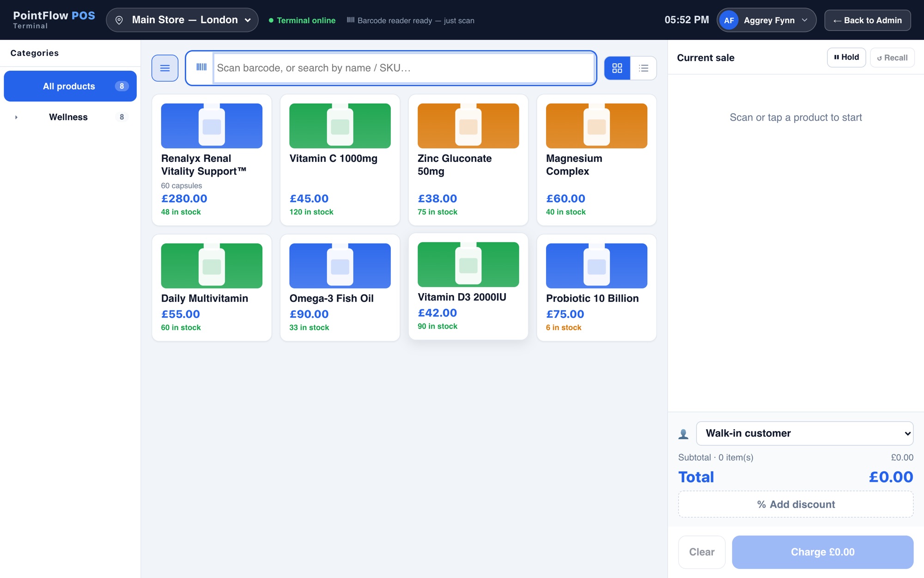The image size is (924, 578).
Task: Click the 05:52 PM clock
Action: click(x=687, y=20)
